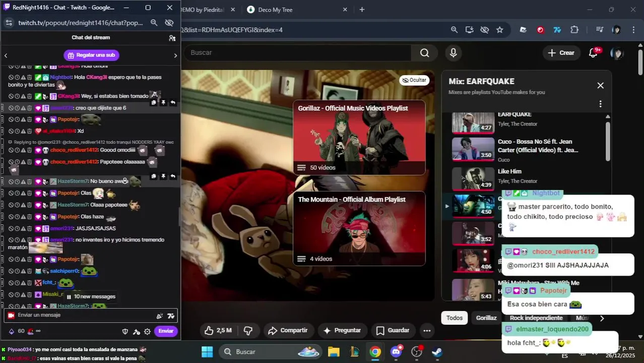The image size is (644, 363).
Task: Select the Rock independiente filter chip
Action: tap(536, 318)
